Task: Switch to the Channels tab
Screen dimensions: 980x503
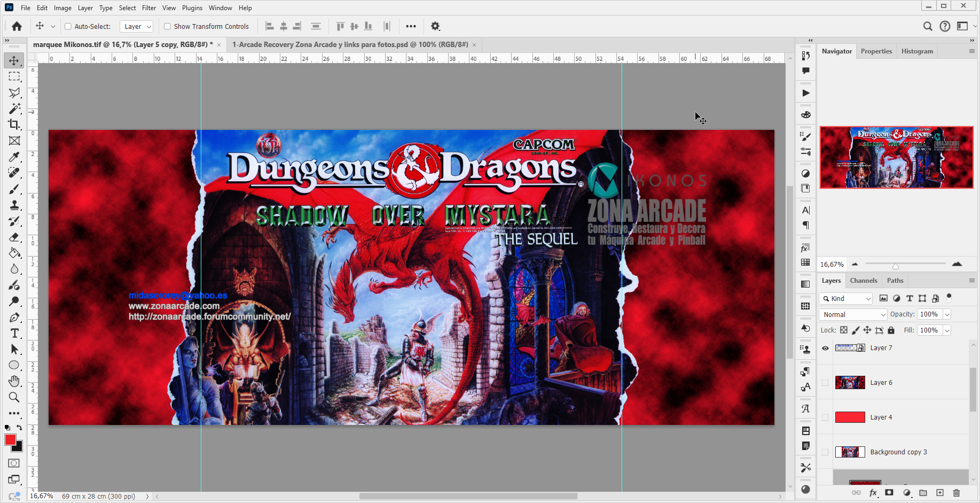Action: [x=864, y=280]
